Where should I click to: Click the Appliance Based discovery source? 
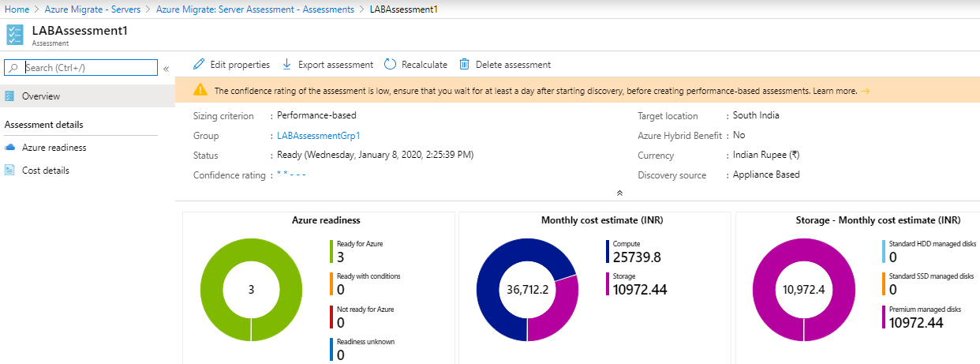[x=766, y=174]
